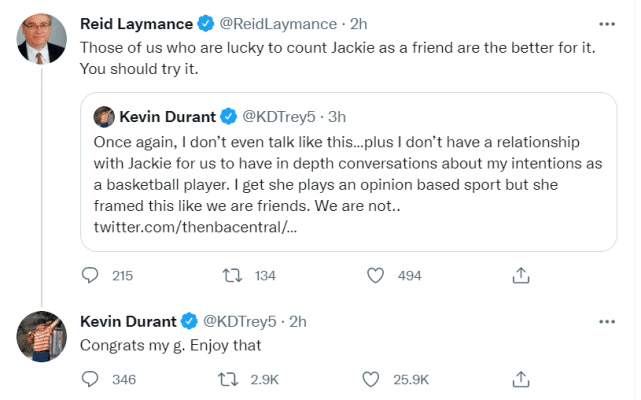
Task: Reply to Kevin Durant's 'Congrats my g' tweet
Action: 90,379
